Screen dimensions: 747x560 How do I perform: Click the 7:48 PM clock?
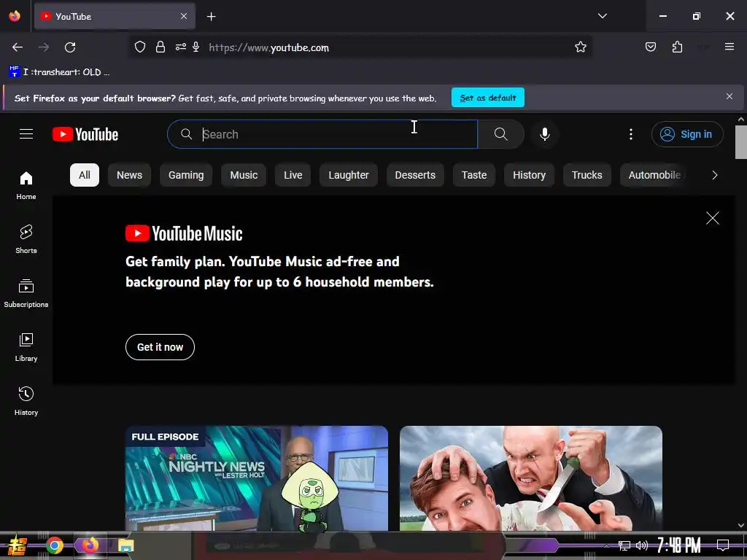point(678,545)
